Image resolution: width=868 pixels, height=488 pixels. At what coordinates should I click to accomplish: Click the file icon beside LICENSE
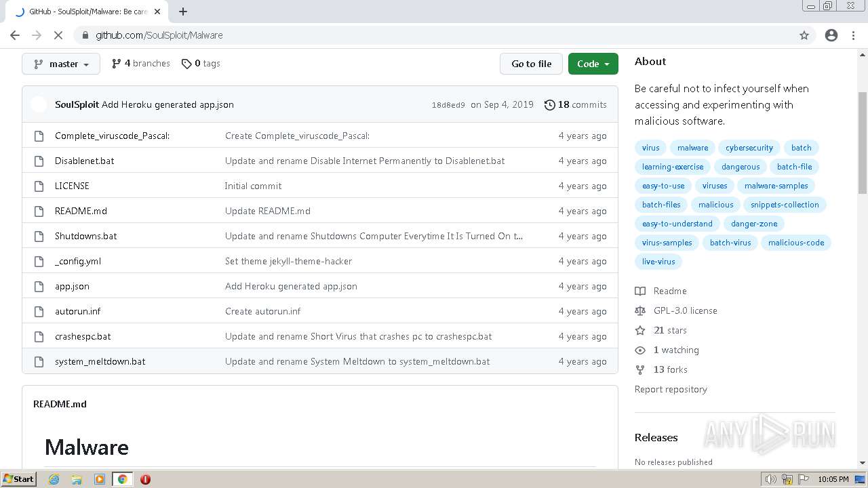(39, 186)
